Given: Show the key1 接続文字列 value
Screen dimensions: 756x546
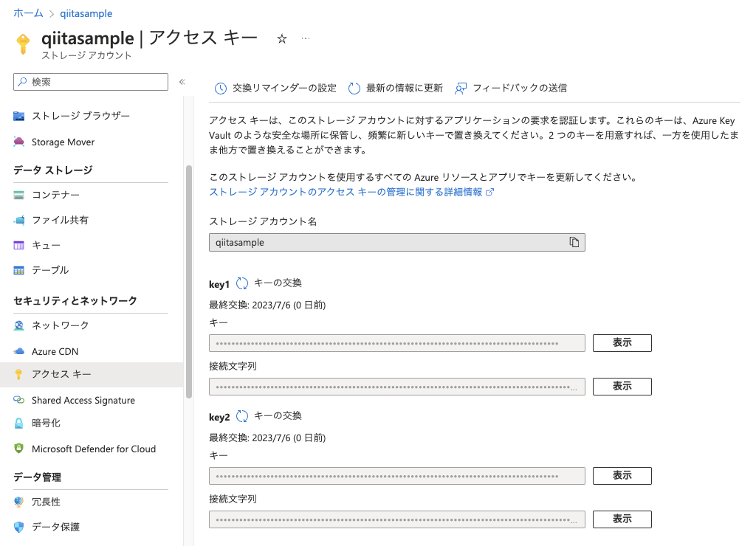Looking at the screenshot, I should click(x=622, y=387).
